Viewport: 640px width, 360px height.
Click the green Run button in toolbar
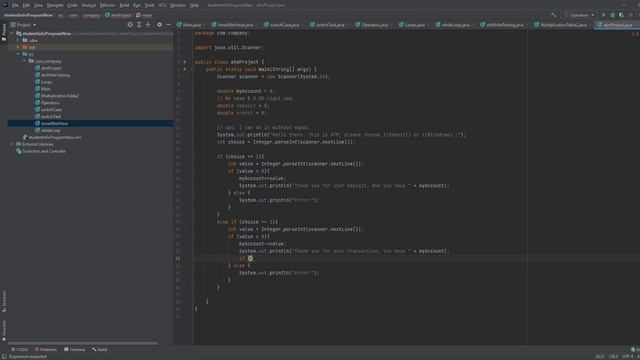point(604,15)
